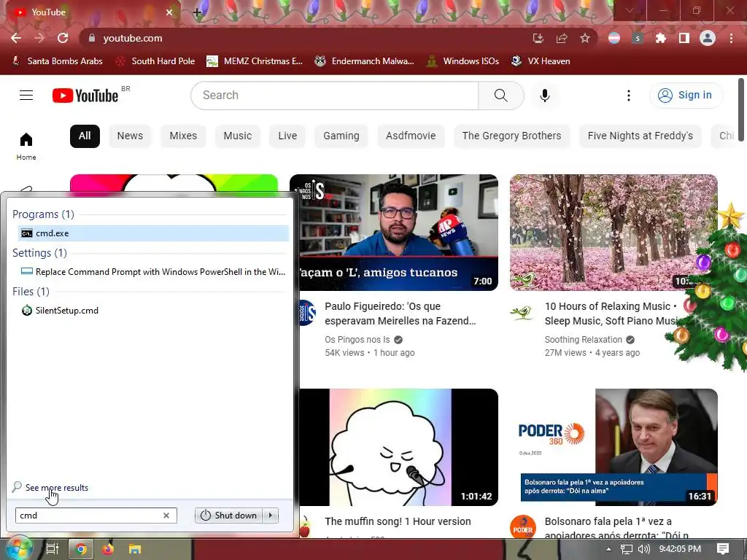Screen dimensions: 747x560
Task: Show hidden tray icons arrow
Action: (608, 549)
